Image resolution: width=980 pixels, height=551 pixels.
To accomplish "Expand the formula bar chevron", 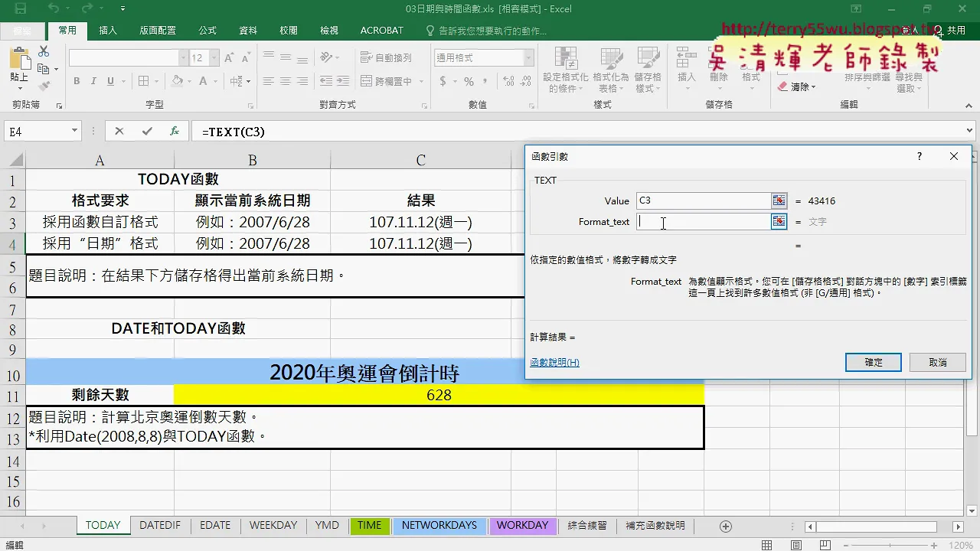I will [970, 132].
